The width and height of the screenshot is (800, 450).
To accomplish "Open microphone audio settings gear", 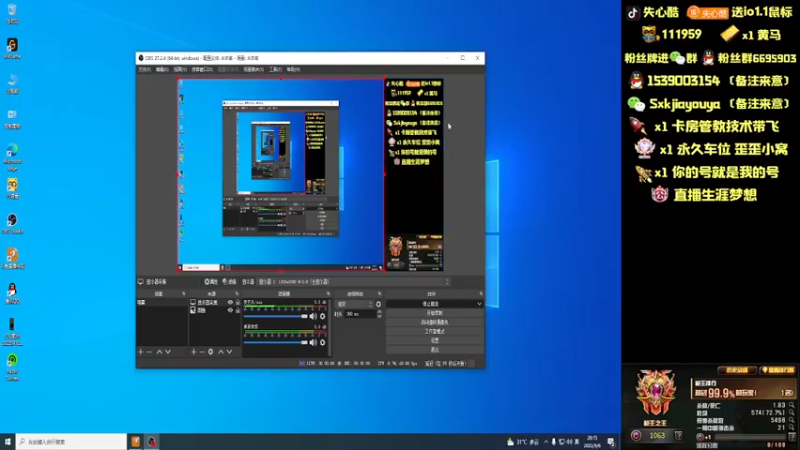I will [322, 316].
